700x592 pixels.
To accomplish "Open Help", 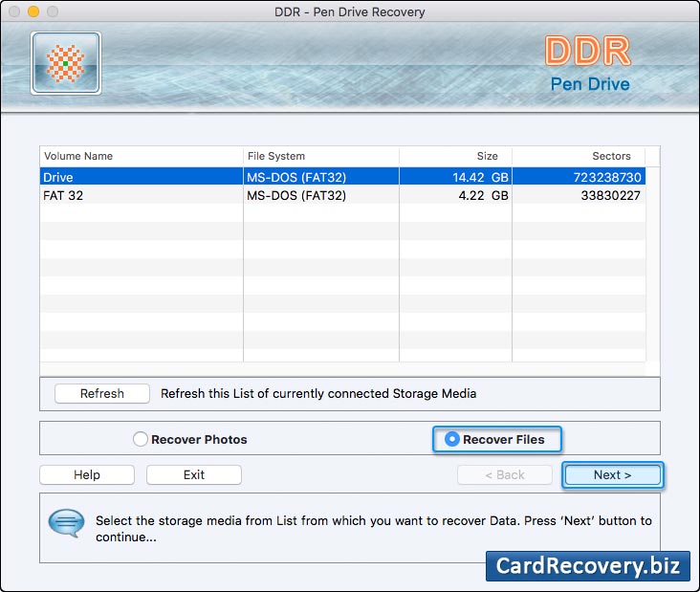I will [x=87, y=474].
